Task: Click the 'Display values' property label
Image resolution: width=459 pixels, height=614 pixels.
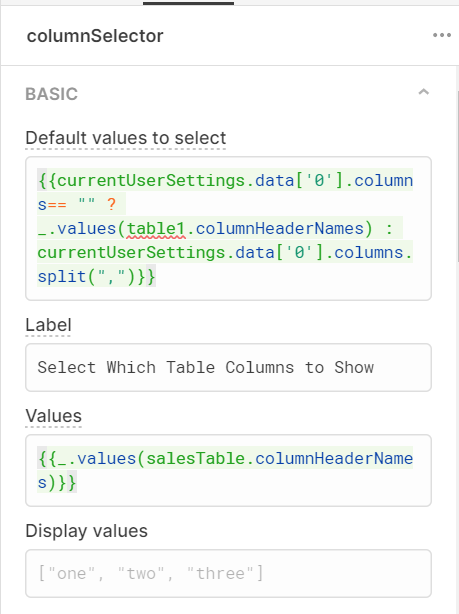Action: pos(87,531)
